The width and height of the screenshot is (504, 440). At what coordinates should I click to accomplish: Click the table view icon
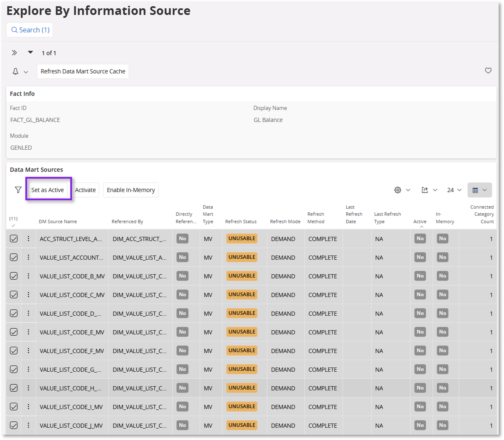(x=475, y=190)
